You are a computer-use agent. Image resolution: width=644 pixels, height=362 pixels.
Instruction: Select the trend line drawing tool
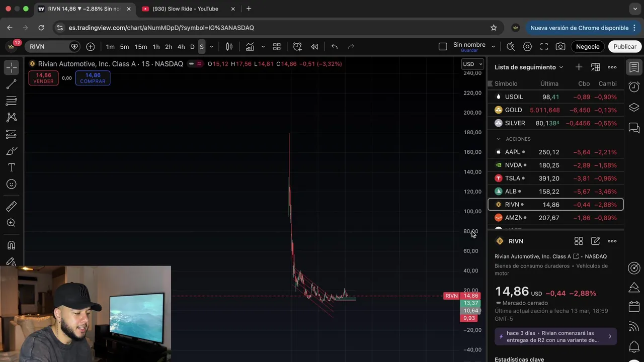(x=12, y=84)
